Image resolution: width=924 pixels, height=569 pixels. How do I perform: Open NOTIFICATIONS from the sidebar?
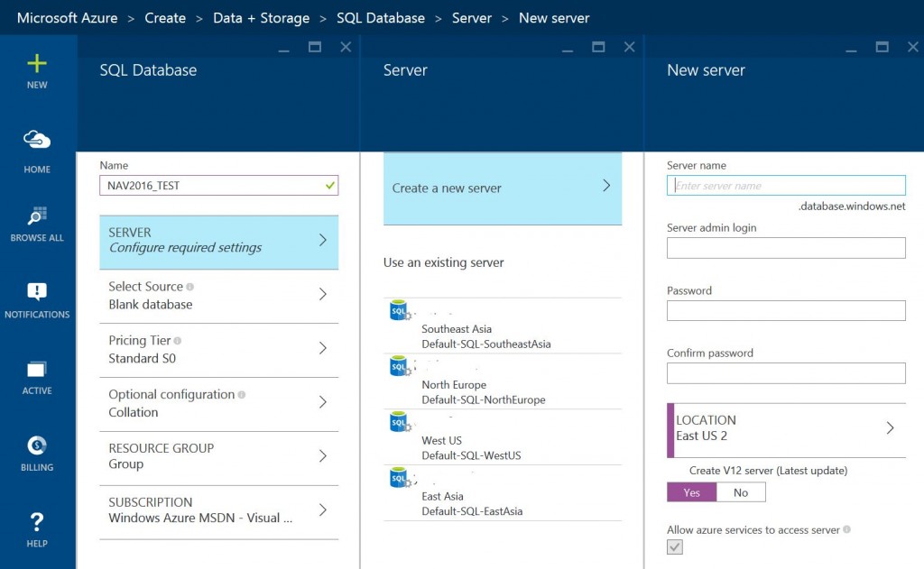pyautogui.click(x=37, y=292)
